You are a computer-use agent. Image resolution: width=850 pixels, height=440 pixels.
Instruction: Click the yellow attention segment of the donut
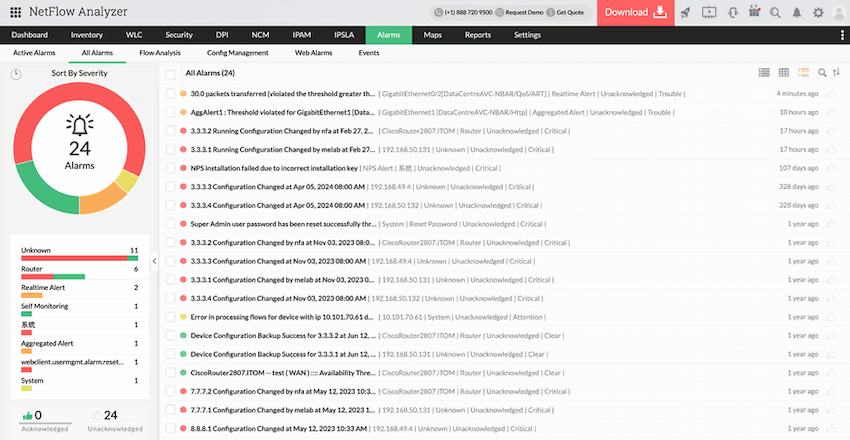(x=127, y=182)
